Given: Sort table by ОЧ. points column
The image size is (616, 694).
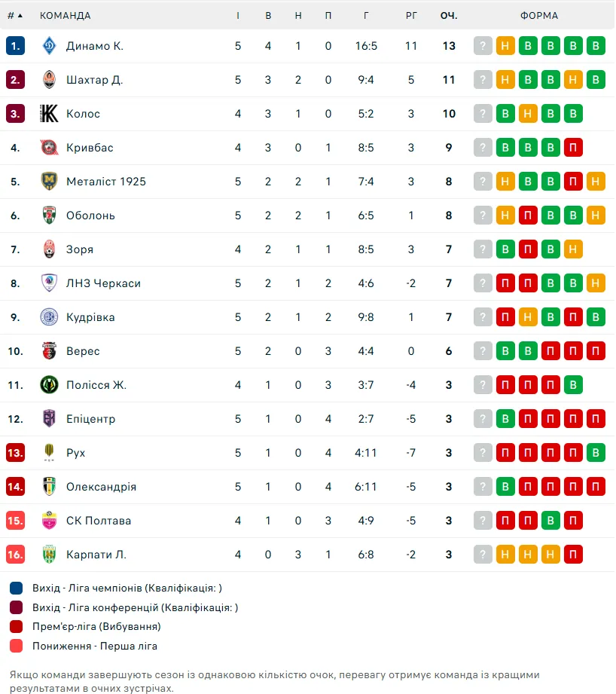Looking at the screenshot, I should 449,16.
